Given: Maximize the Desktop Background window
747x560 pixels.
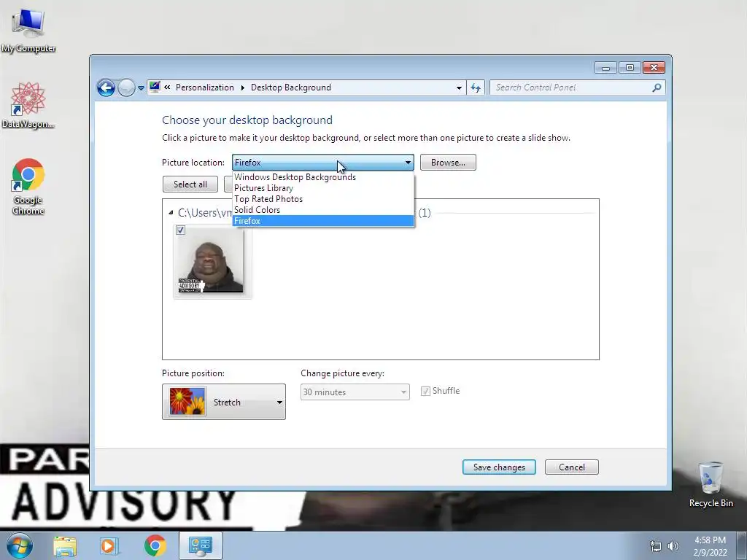Looking at the screenshot, I should pyautogui.click(x=630, y=68).
